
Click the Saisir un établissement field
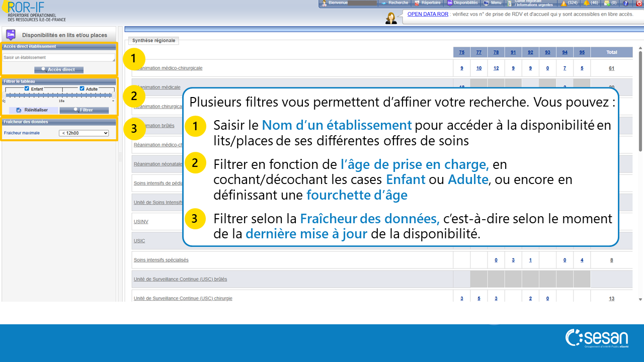point(59,58)
